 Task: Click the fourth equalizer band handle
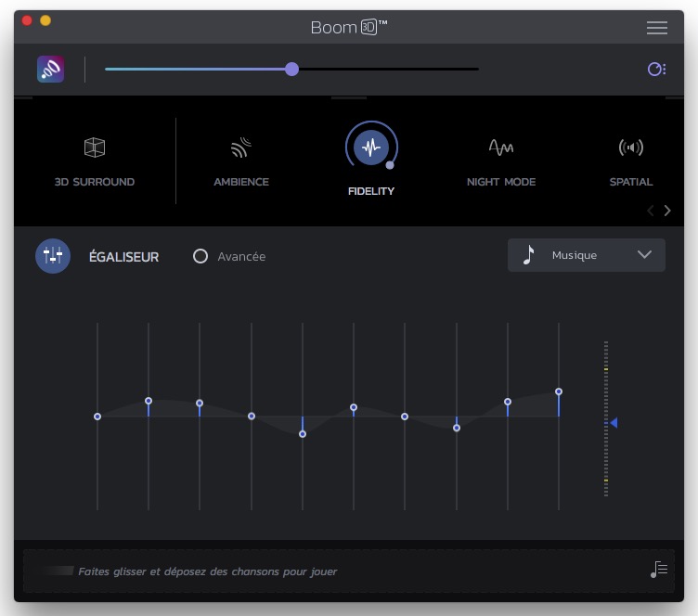(x=251, y=416)
